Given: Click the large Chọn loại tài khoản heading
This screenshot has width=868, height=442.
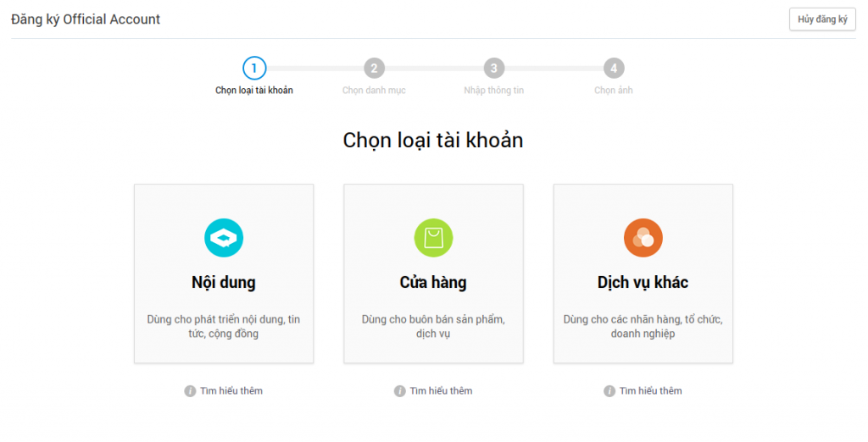Looking at the screenshot, I should 433,141.
